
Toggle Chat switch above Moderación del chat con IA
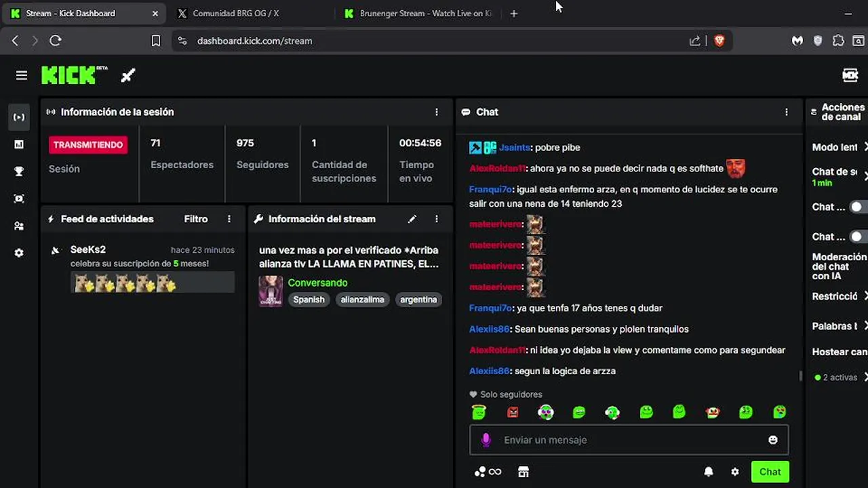pyautogui.click(x=859, y=237)
